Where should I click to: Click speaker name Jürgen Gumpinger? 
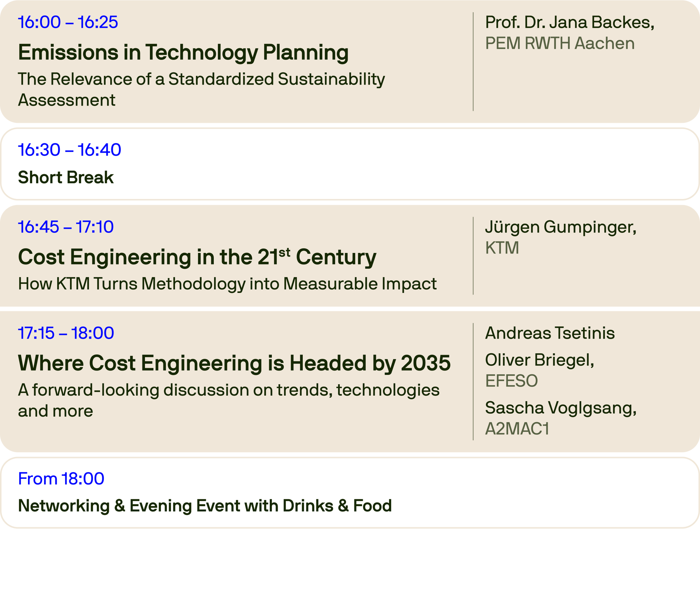560,227
